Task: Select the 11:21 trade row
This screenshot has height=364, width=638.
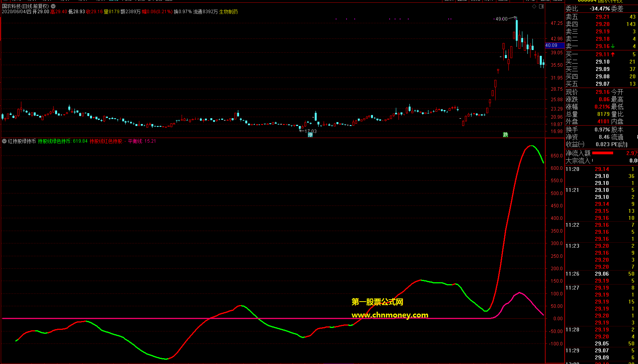Action: tap(601, 190)
